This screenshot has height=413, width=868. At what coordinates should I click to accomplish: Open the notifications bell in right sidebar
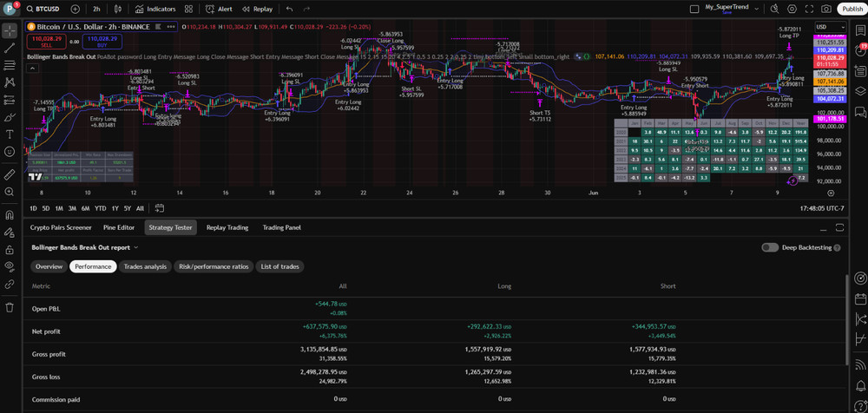coord(860,384)
